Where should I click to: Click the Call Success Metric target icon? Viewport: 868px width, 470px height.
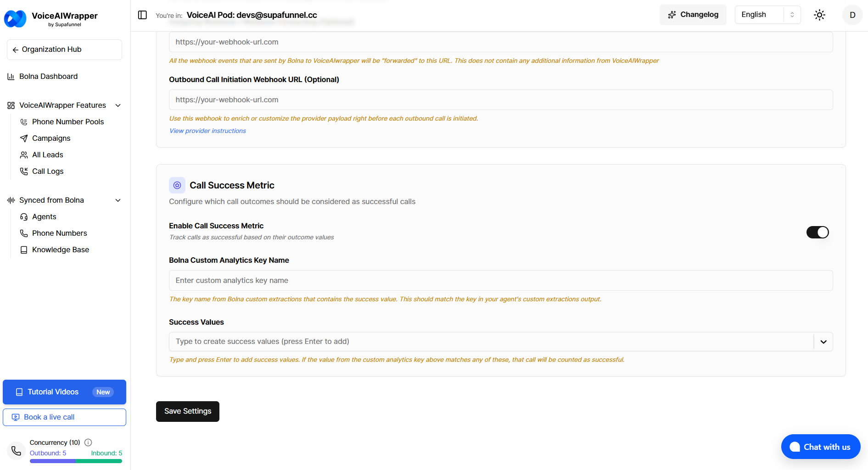[x=177, y=185]
